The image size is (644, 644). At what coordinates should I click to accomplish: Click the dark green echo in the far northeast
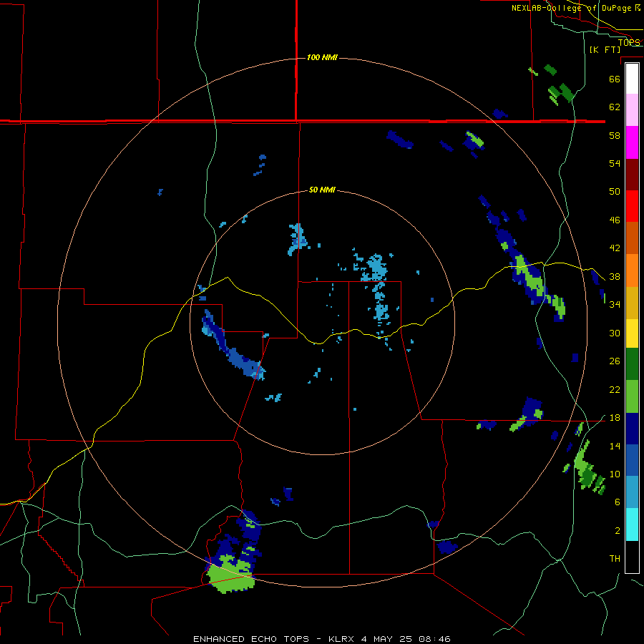coord(562,94)
